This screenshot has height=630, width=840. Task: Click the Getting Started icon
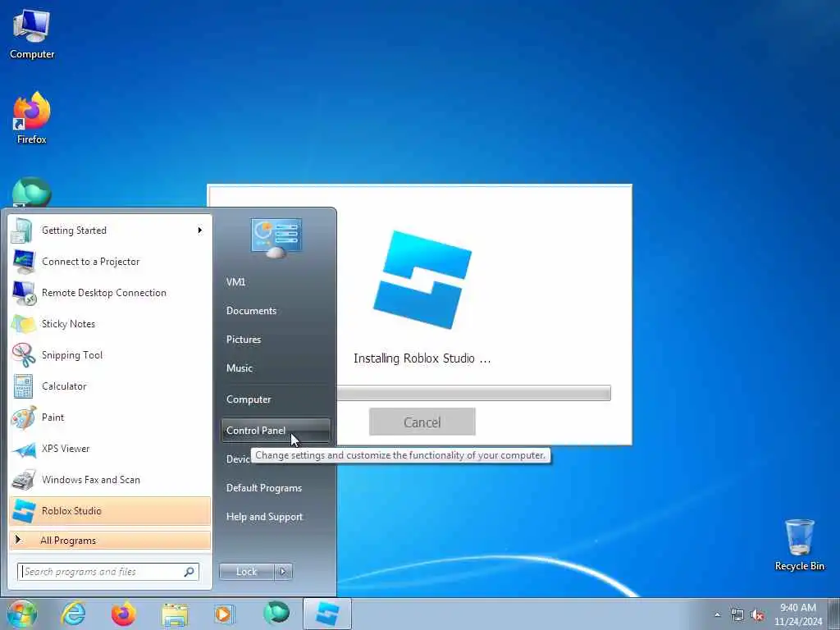click(22, 231)
